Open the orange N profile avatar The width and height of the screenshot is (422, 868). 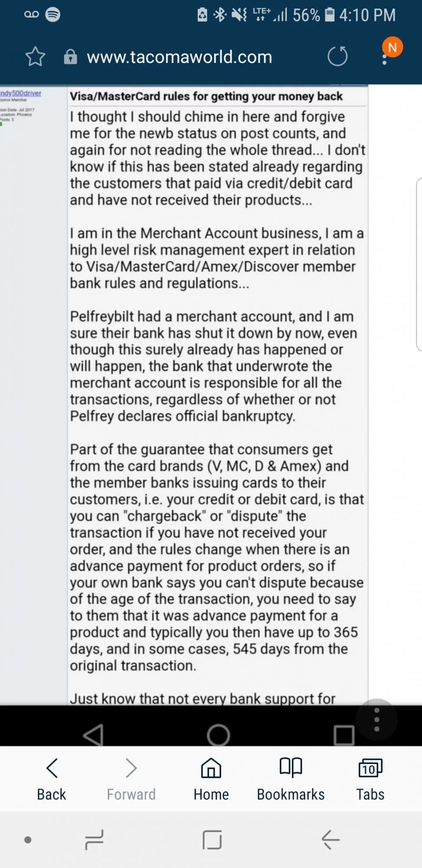click(392, 47)
